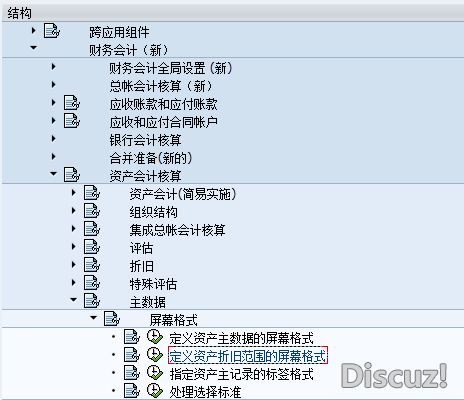Expand the 银行会计核算 node
Viewport: 464px width, 400px height.
click(x=53, y=139)
